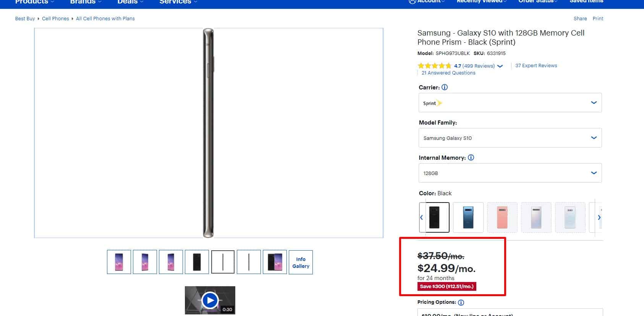Screen dimensions: 644x316
Task: Click the Share link
Action: pyautogui.click(x=580, y=19)
